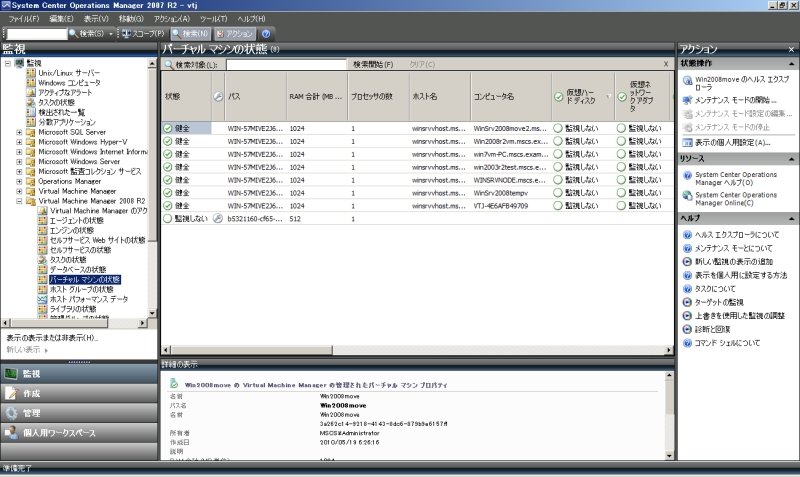Open the ヘルプ(H) menu

[251, 18]
